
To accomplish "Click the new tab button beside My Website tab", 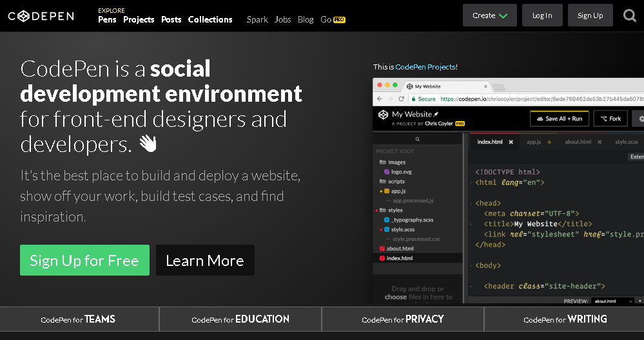I will pyautogui.click(x=498, y=87).
